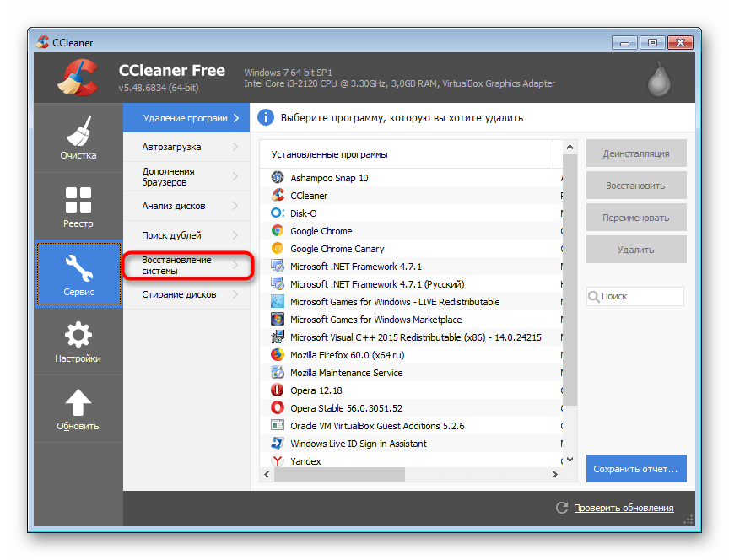Open the Удаление программ tab
Viewport: 729px width, 560px height.
(186, 118)
